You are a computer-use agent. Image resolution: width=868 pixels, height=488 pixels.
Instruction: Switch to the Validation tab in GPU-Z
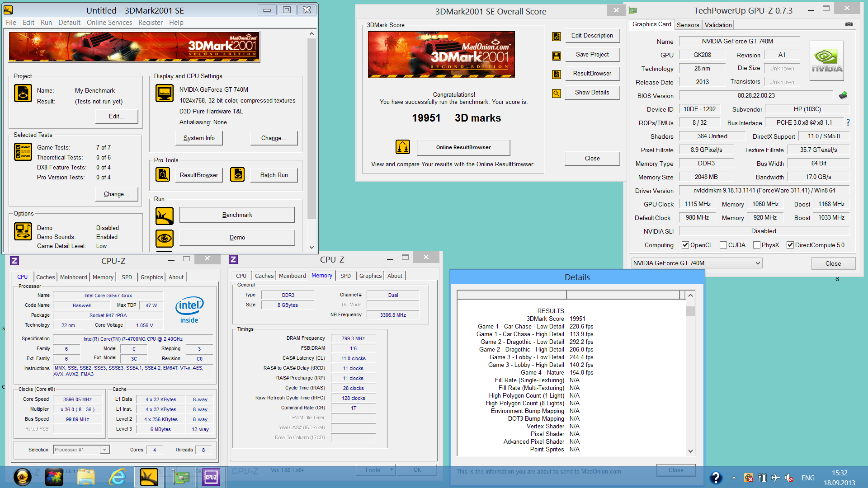pyautogui.click(x=718, y=25)
